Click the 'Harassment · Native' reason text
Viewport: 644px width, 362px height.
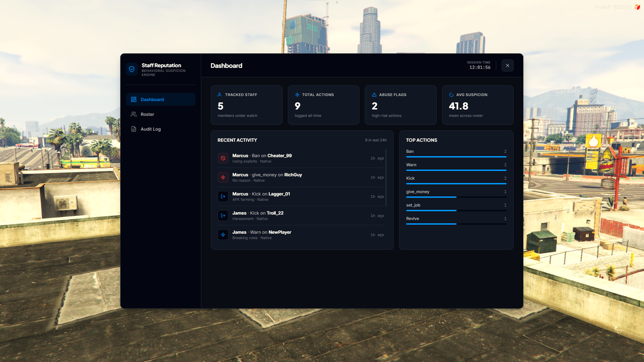click(250, 219)
